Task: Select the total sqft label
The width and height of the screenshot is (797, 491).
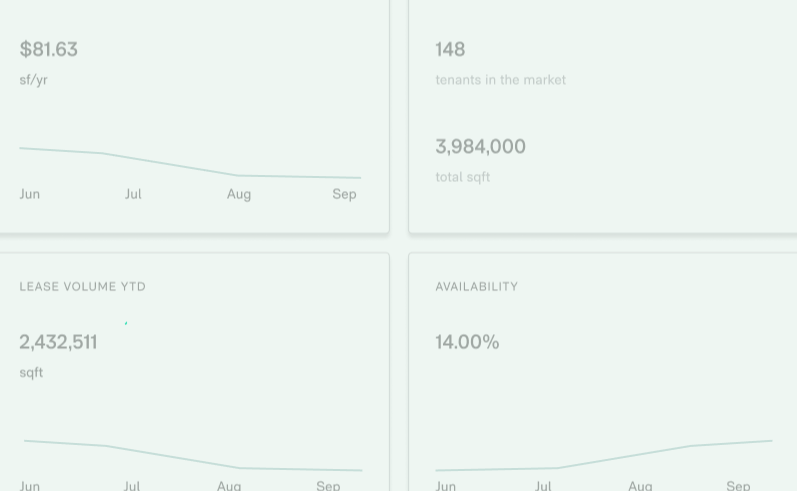Action: [463, 177]
